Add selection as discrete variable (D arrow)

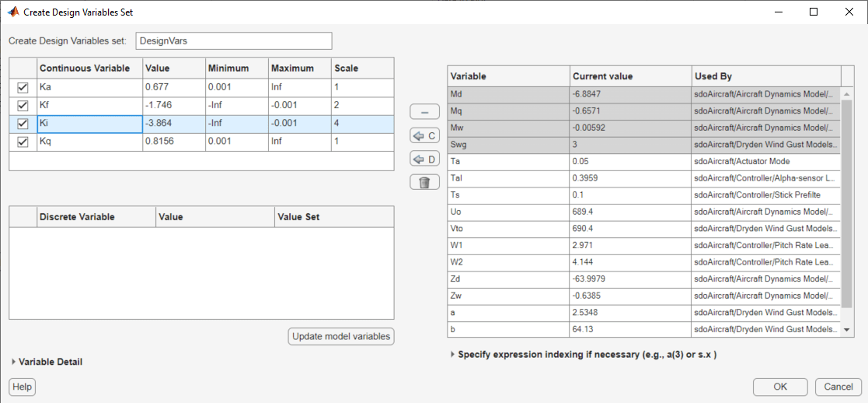424,159
